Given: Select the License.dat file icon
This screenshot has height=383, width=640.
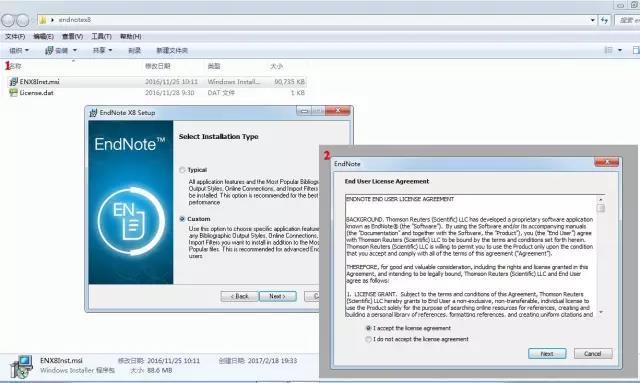Looking at the screenshot, I should tap(13, 93).
